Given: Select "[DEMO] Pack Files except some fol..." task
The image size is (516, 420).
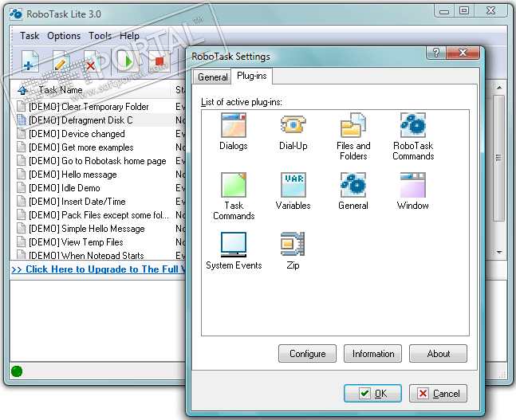Looking at the screenshot, I should [x=99, y=214].
